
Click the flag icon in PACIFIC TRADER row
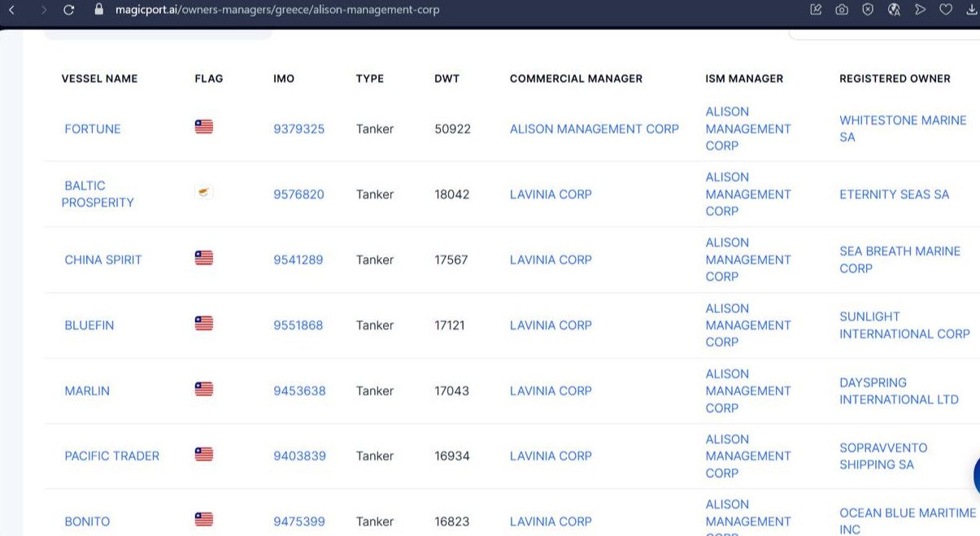(204, 454)
